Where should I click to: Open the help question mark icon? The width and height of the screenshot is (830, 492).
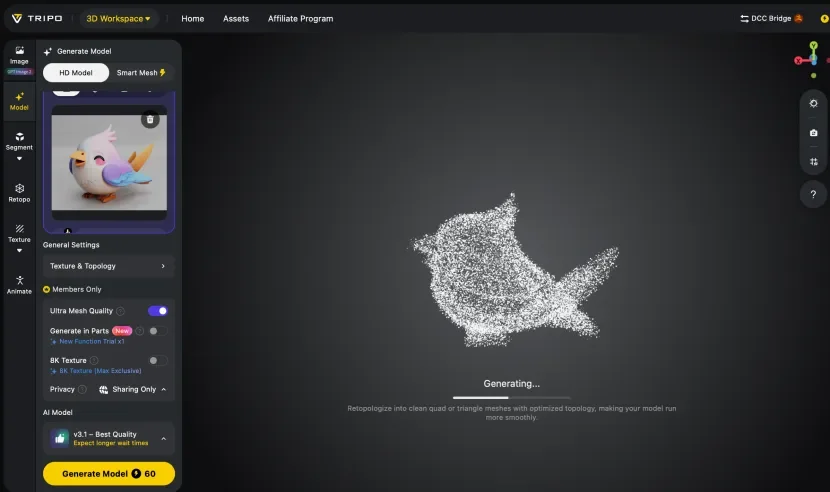pyautogui.click(x=814, y=194)
